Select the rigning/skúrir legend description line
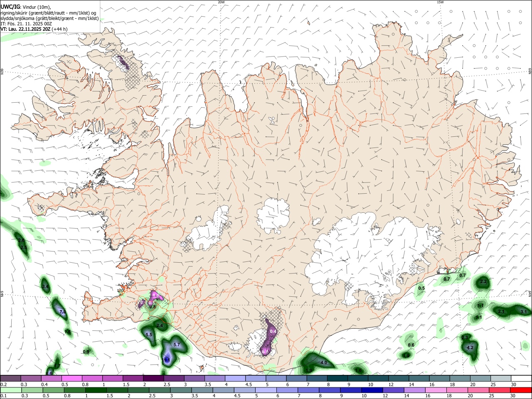This screenshot has height=399, width=532. point(49,12)
